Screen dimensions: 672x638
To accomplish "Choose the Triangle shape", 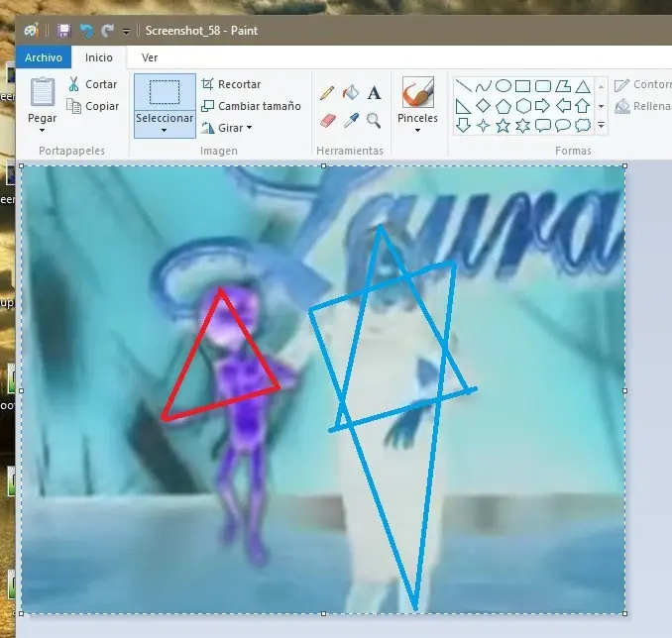I will coord(583,86).
